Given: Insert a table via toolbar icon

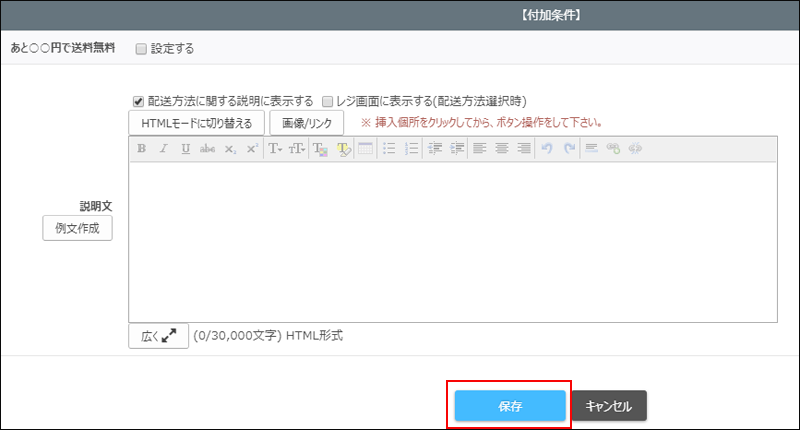Looking at the screenshot, I should pyautogui.click(x=365, y=148).
